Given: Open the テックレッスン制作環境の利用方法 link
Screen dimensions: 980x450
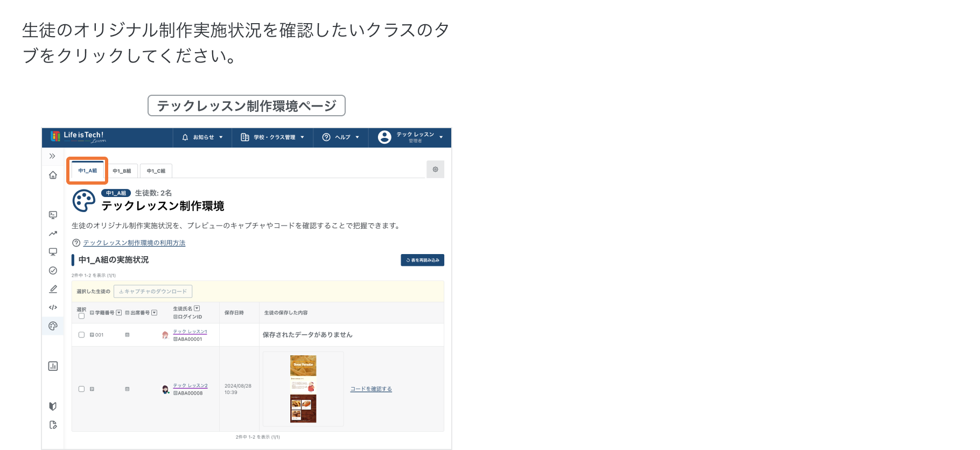Looking at the screenshot, I should point(134,243).
